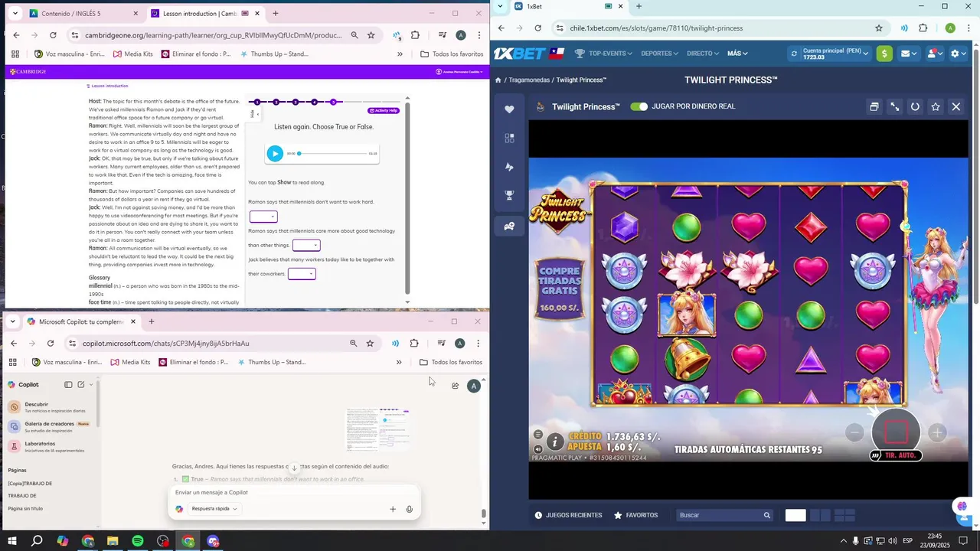Open Todos los favoritos in Cambridge window

pos(452,54)
